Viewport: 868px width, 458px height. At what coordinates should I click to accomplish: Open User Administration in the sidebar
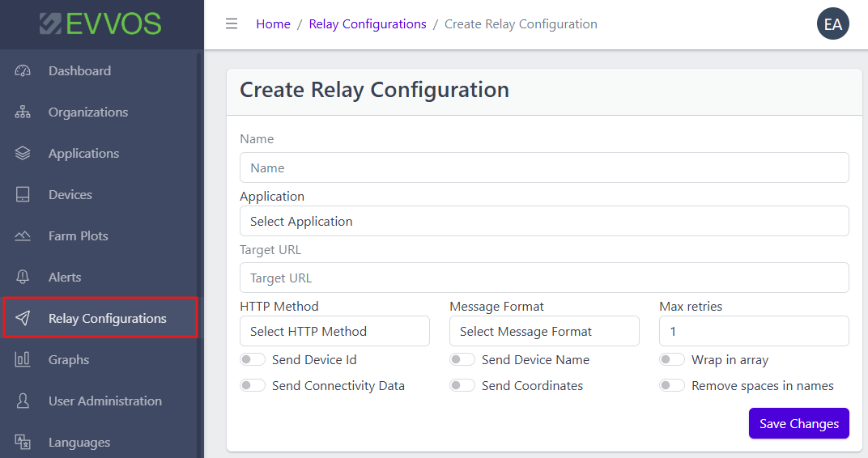[x=104, y=401]
